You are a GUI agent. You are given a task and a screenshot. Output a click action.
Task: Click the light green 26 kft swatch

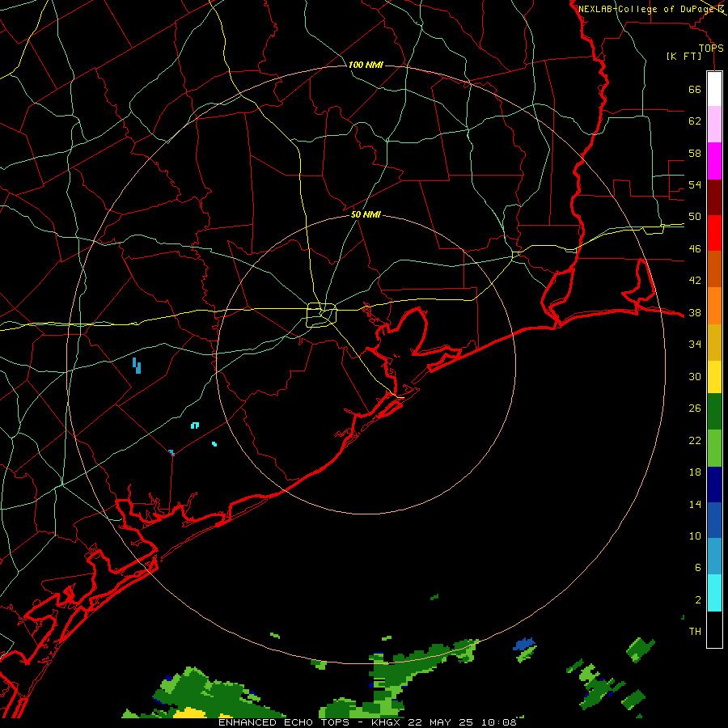coord(714,448)
